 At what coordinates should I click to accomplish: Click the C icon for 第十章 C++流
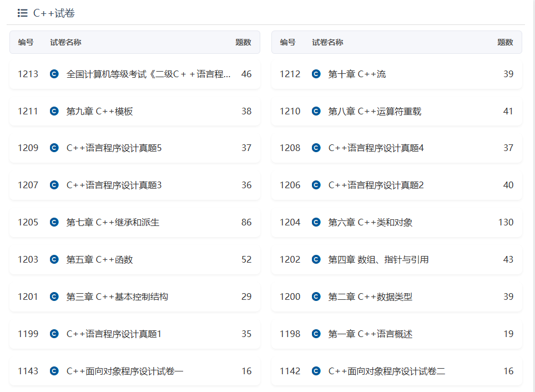[x=316, y=74]
